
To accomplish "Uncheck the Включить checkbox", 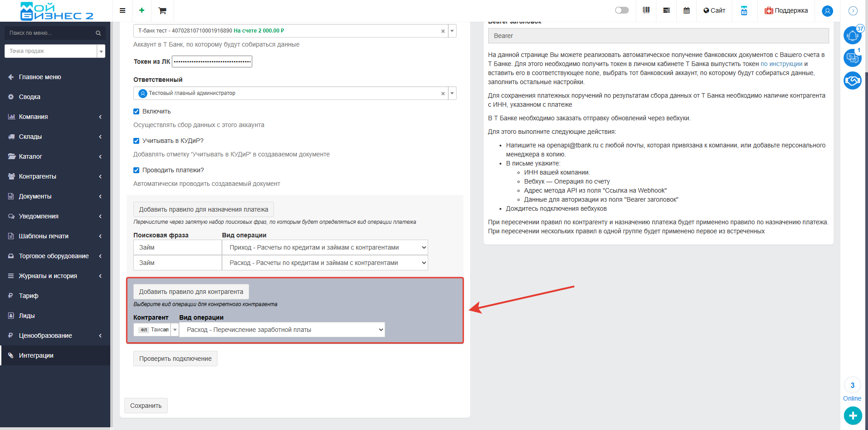I will tap(136, 111).
